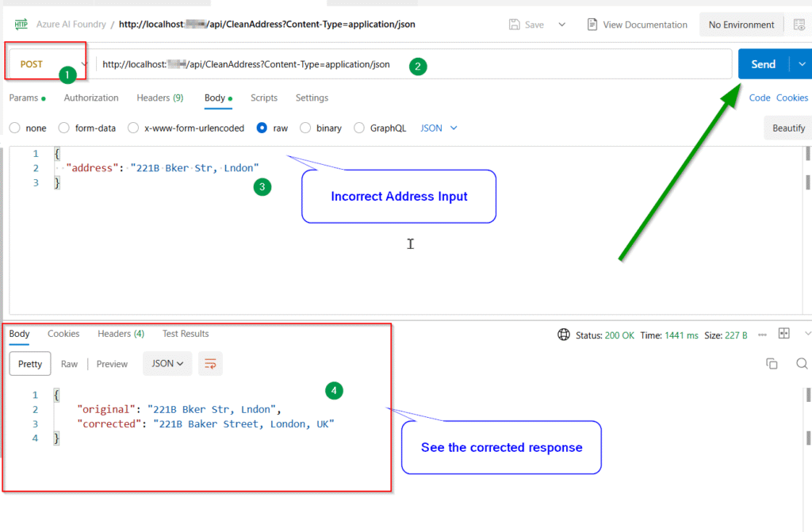Open response more options ellipsis
The width and height of the screenshot is (812, 532).
click(x=762, y=335)
